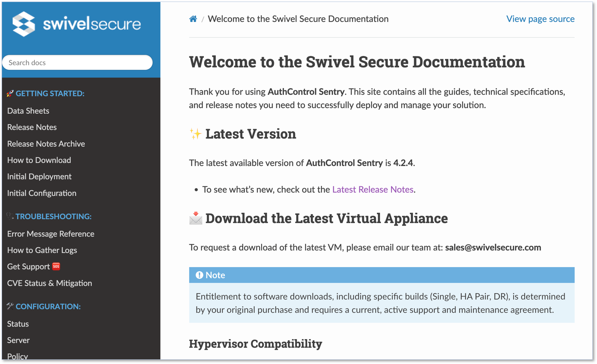The height and width of the screenshot is (364, 597).
Task: Click the exclamation icon in Note box
Action: [x=199, y=275]
